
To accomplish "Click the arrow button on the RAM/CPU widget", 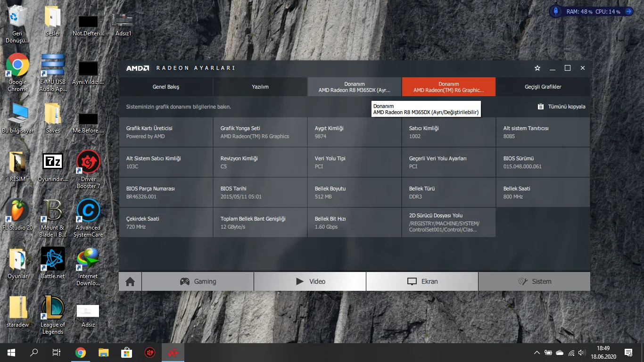I will [x=628, y=11].
